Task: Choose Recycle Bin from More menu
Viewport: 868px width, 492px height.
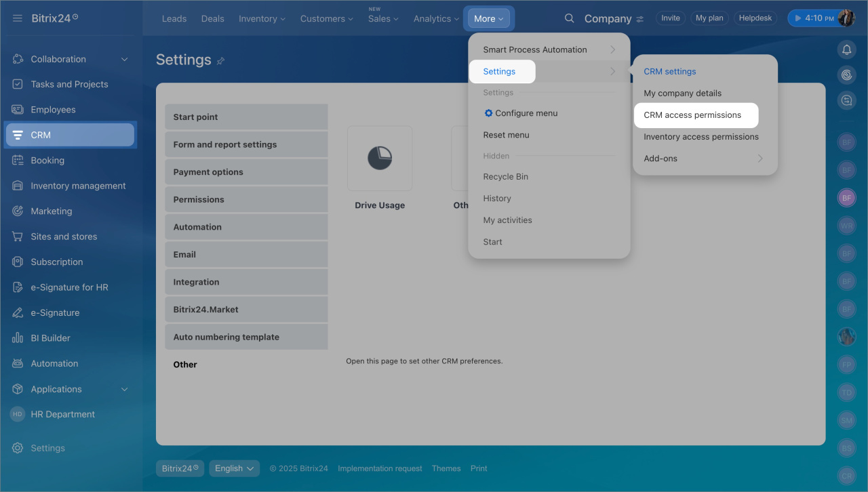Action: (505, 177)
